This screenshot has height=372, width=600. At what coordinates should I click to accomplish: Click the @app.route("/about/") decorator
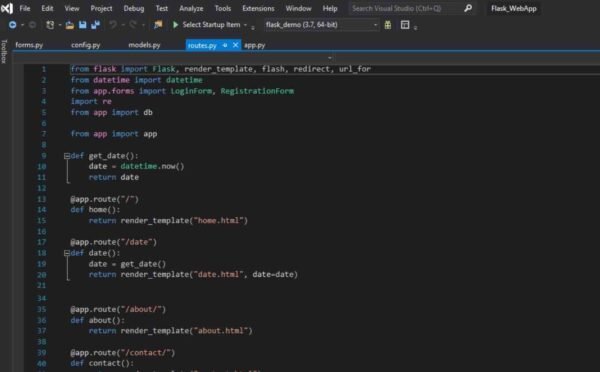pyautogui.click(x=118, y=309)
